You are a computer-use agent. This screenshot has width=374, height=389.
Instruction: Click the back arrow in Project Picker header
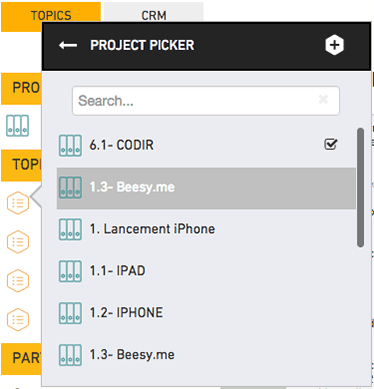coord(68,45)
